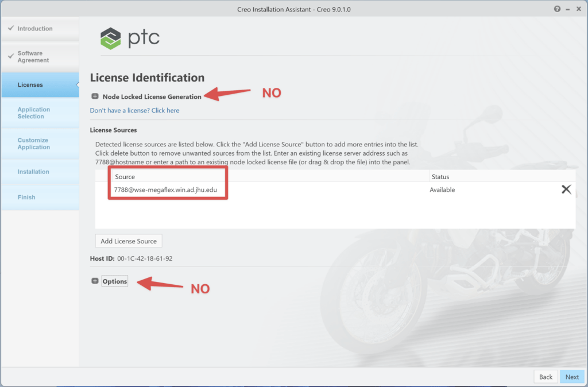Viewport: 588px width, 387px height.
Task: Open "Don't have a license? Click here" link
Action: coord(134,110)
